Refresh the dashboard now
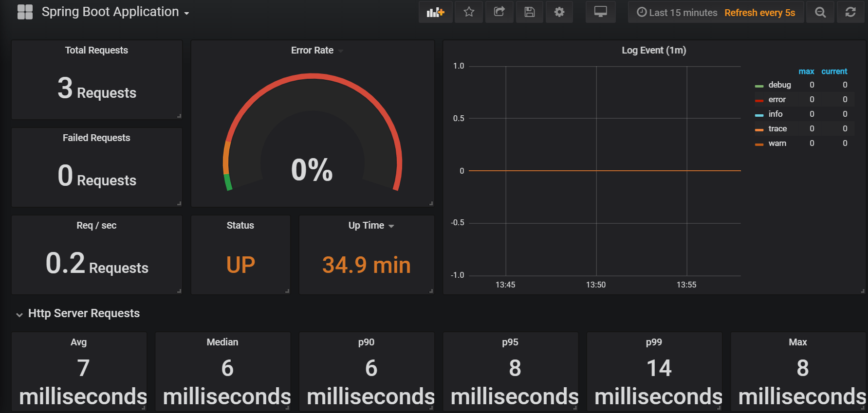Viewport: 868px width, 413px height. [850, 12]
